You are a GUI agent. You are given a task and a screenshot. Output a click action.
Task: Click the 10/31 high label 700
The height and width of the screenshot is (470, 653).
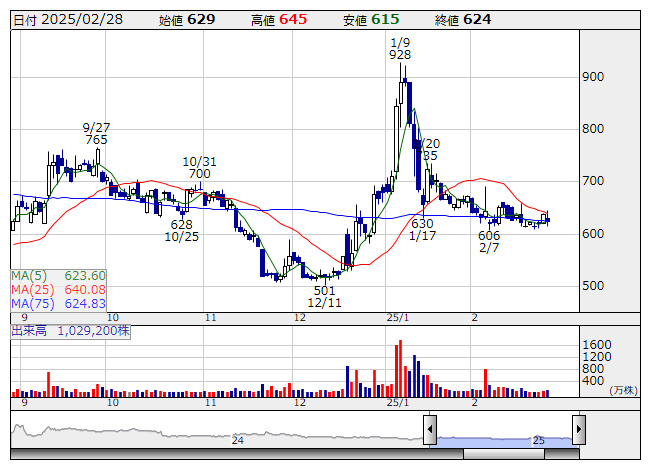pos(199,174)
